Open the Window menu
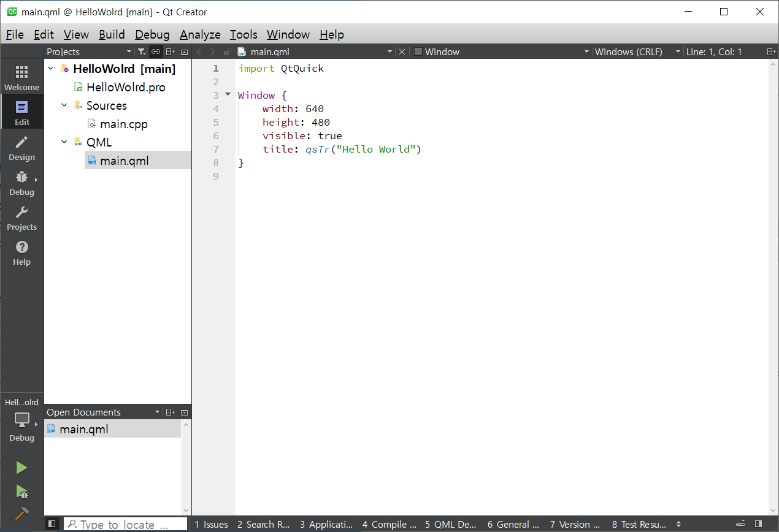The height and width of the screenshot is (532, 779). coord(288,34)
